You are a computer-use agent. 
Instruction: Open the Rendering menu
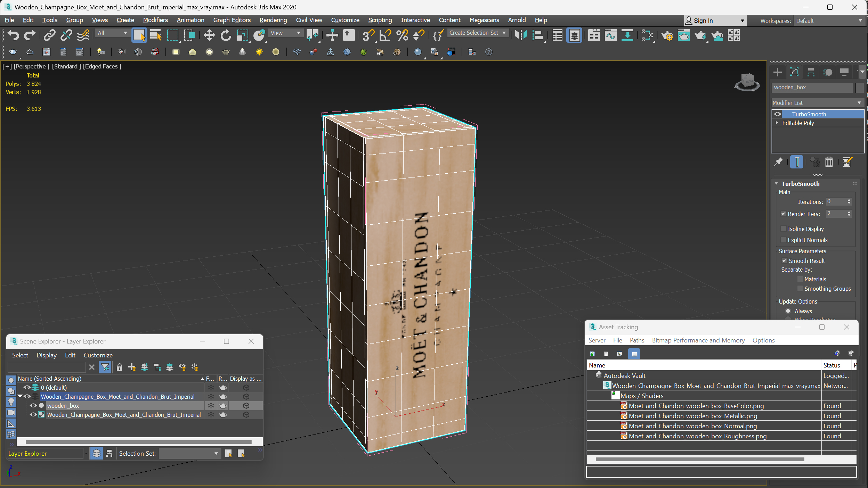tap(273, 20)
